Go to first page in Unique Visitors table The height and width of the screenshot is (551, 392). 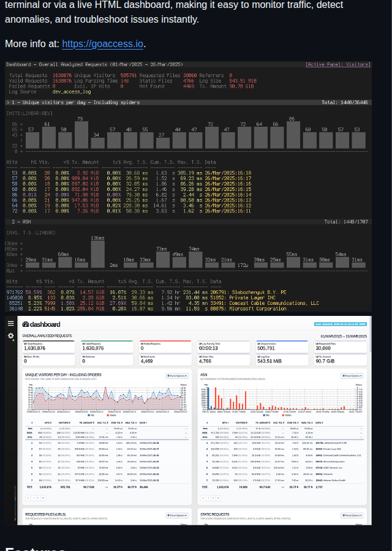28,498
